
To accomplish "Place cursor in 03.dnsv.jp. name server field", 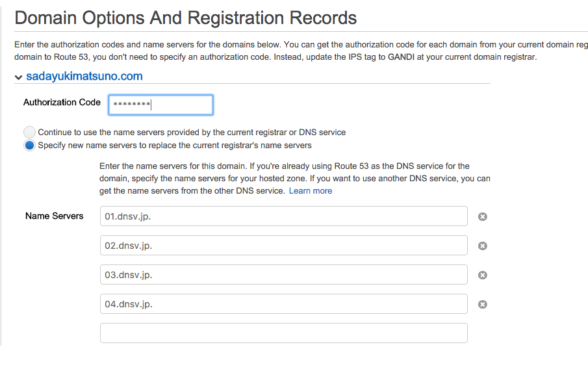I will tap(283, 275).
